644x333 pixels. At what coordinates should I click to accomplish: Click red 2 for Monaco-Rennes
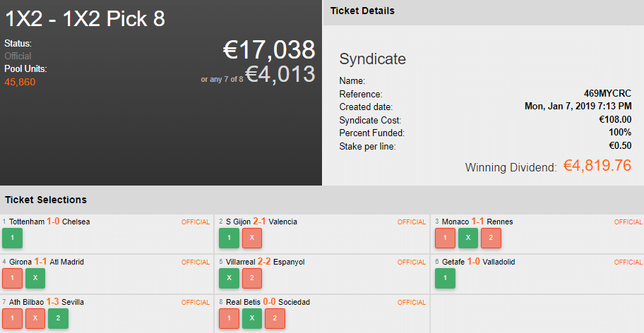491,238
